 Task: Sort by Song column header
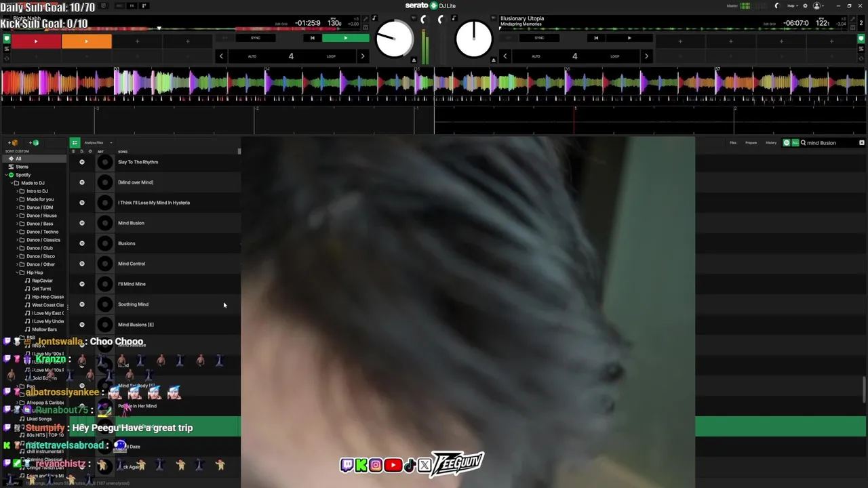(x=123, y=152)
